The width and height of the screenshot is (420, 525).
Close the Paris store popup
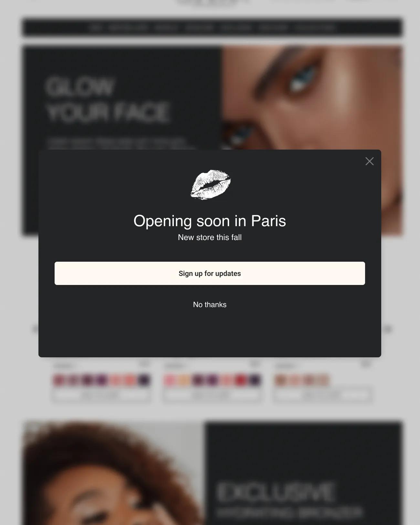click(369, 161)
